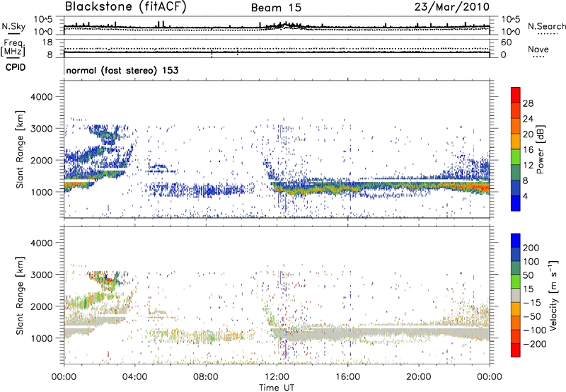Click the 'Nave' legend label
The width and height of the screenshot is (566, 392).
(x=538, y=49)
